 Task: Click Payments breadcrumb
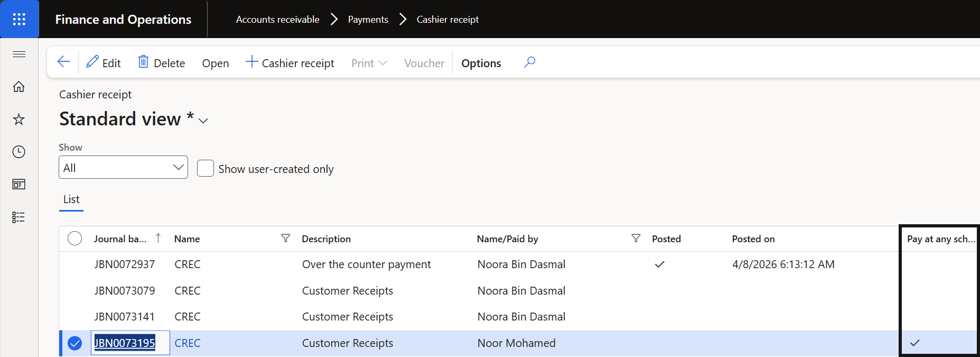[368, 20]
